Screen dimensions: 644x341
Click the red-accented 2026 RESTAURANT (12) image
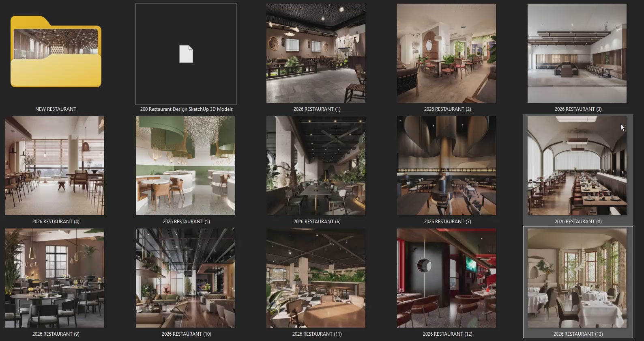[x=446, y=278]
